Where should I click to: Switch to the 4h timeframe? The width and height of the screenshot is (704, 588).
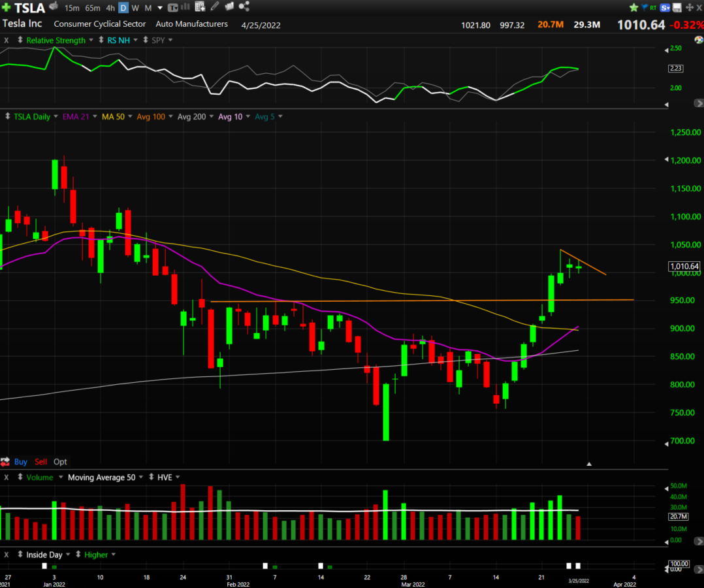point(110,8)
